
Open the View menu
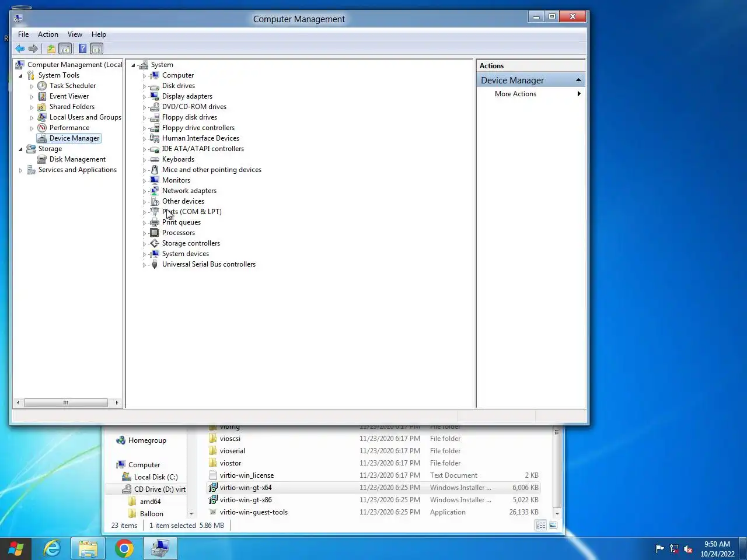[x=75, y=34]
